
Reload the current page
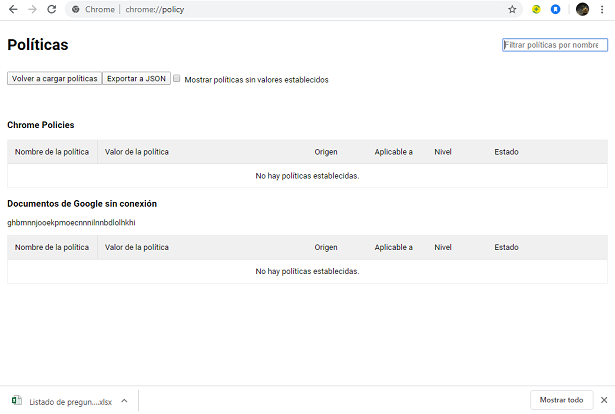(52, 9)
